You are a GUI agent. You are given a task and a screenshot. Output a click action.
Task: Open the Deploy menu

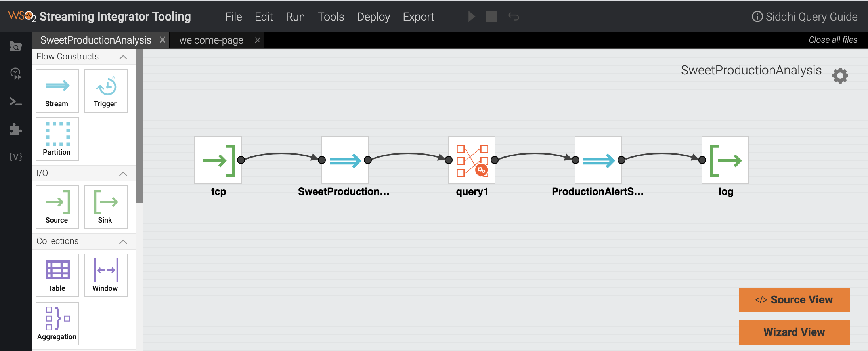pyautogui.click(x=373, y=17)
